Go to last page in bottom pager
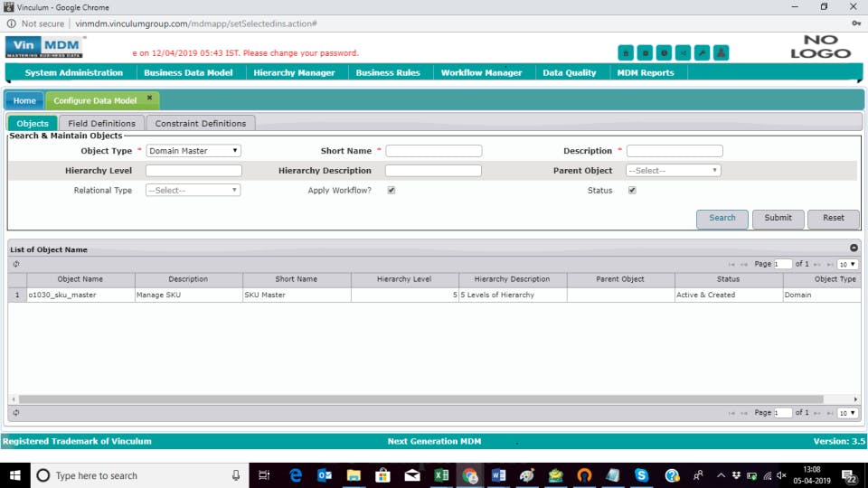Image resolution: width=868 pixels, height=488 pixels. click(829, 413)
